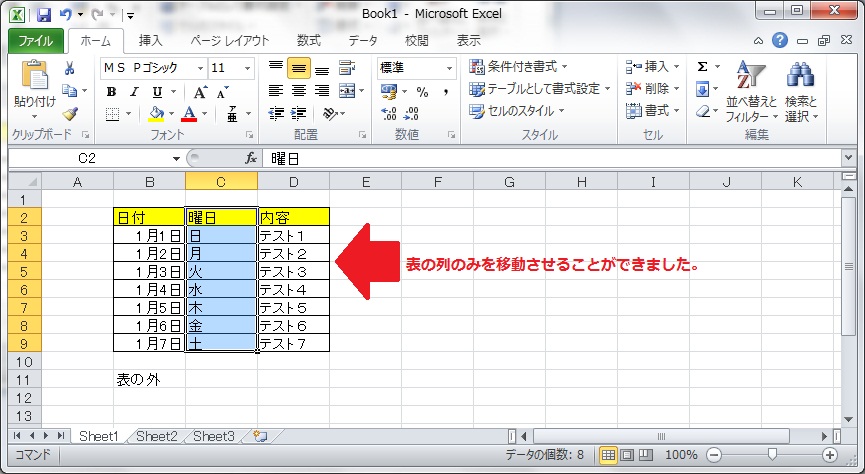Open the Name Box dropdown arrow
865x474 pixels.
click(176, 158)
